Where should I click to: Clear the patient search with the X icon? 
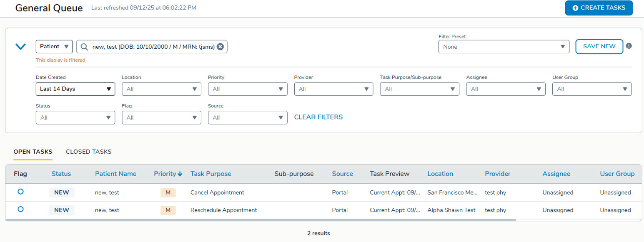coord(220,47)
